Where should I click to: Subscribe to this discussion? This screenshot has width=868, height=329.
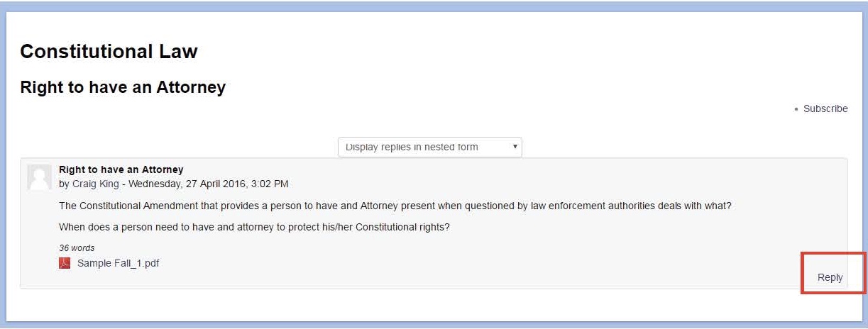coord(825,108)
